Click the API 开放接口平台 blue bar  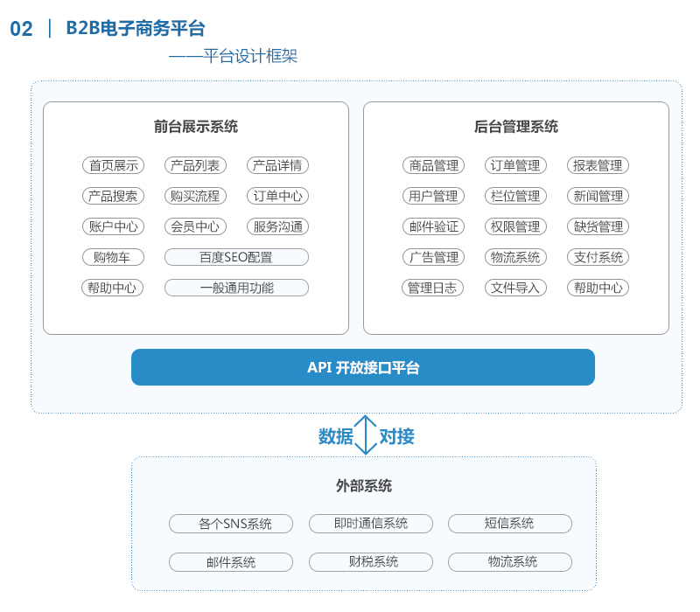(x=363, y=367)
